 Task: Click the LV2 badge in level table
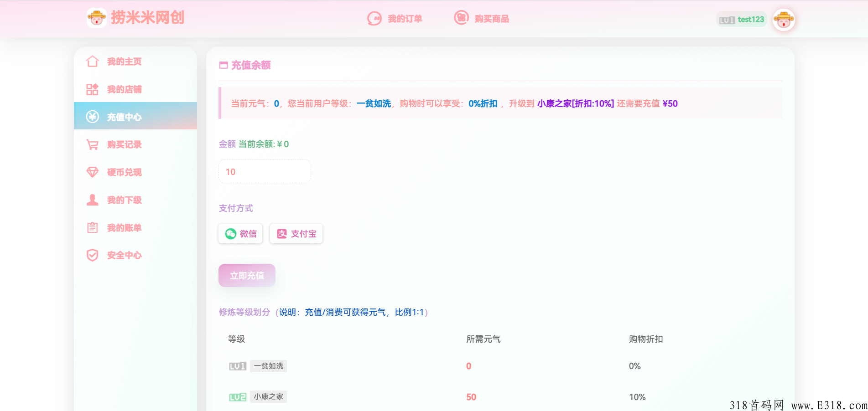238,397
